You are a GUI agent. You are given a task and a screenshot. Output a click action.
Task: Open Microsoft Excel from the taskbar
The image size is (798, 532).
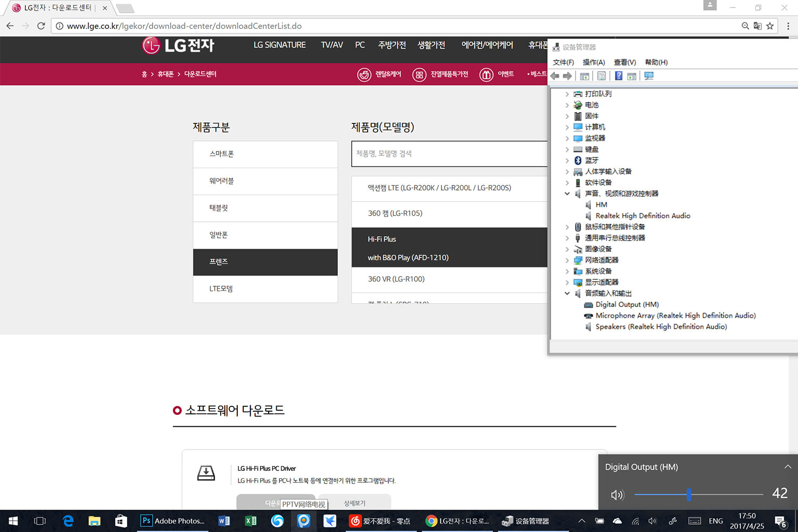pyautogui.click(x=251, y=521)
